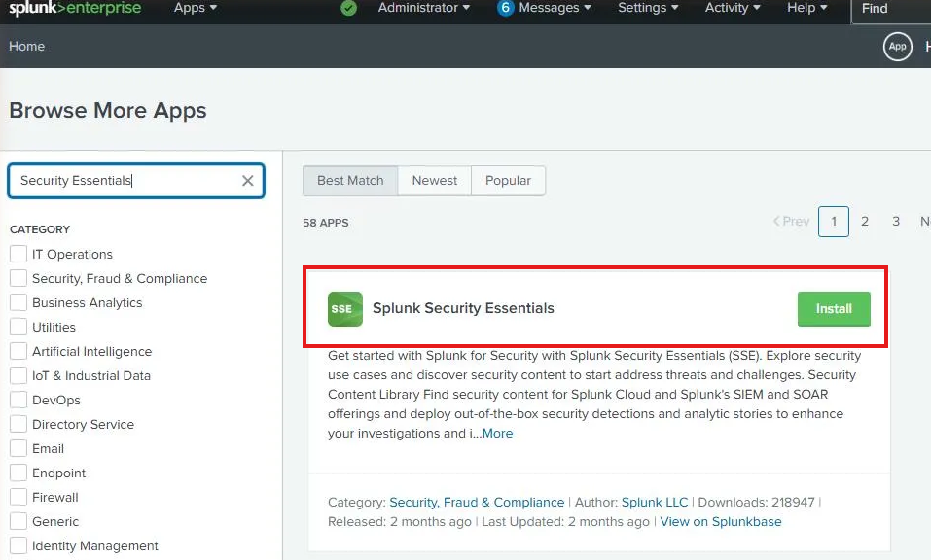Click the App circle icon near top right
This screenshot has width=931, height=560.
tap(897, 46)
